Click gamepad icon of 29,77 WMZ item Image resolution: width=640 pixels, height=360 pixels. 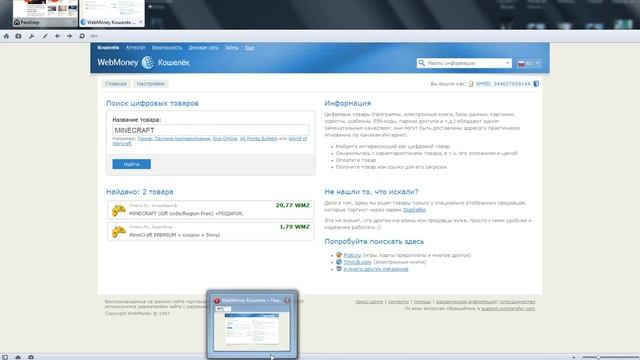119,210
